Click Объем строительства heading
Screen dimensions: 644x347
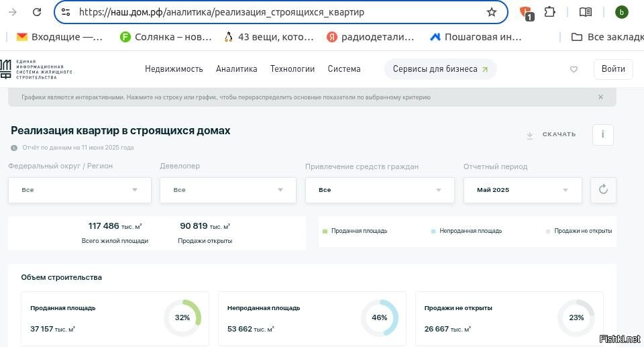tap(61, 277)
